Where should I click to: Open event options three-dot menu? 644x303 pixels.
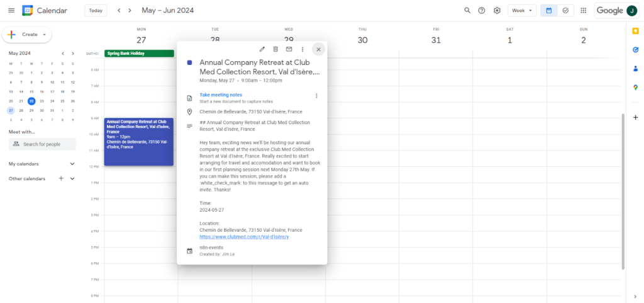click(x=303, y=49)
